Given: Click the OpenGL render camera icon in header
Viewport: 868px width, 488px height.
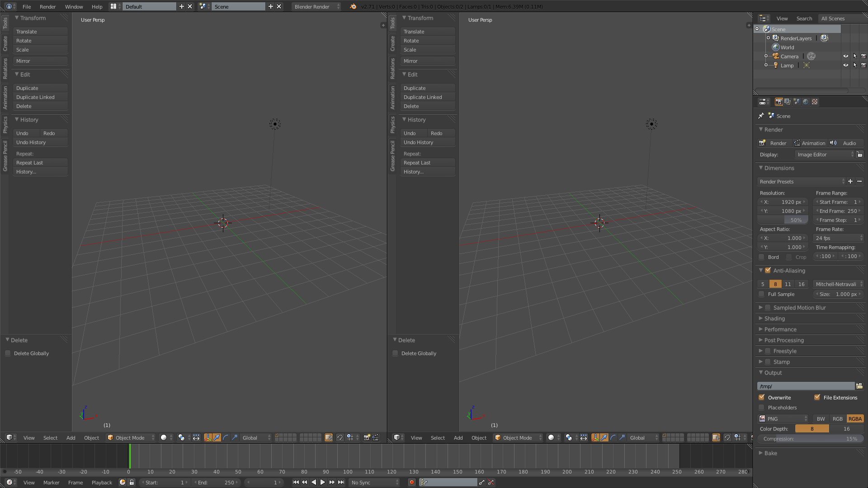Looking at the screenshot, I should (367, 437).
